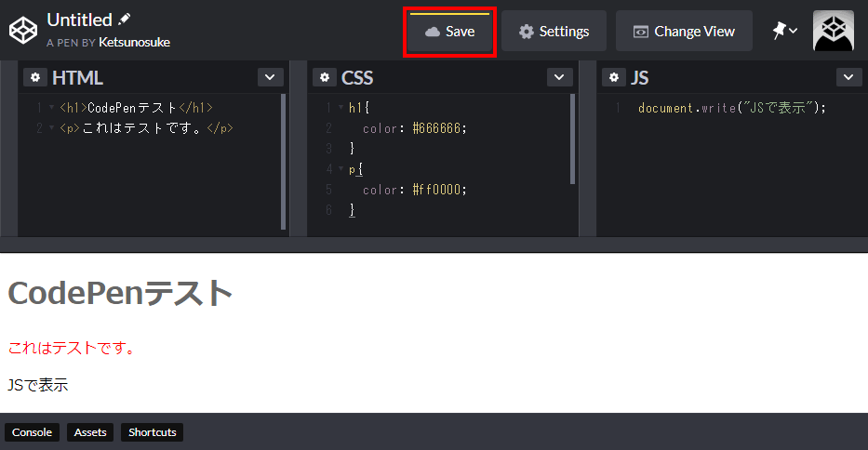Click the #ff0000 color value in CSS

click(x=436, y=190)
